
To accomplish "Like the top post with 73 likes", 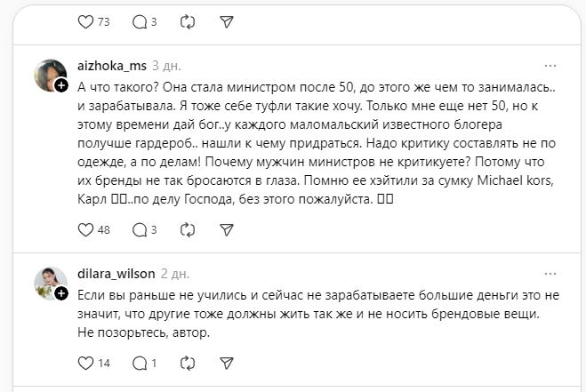I will (x=85, y=20).
